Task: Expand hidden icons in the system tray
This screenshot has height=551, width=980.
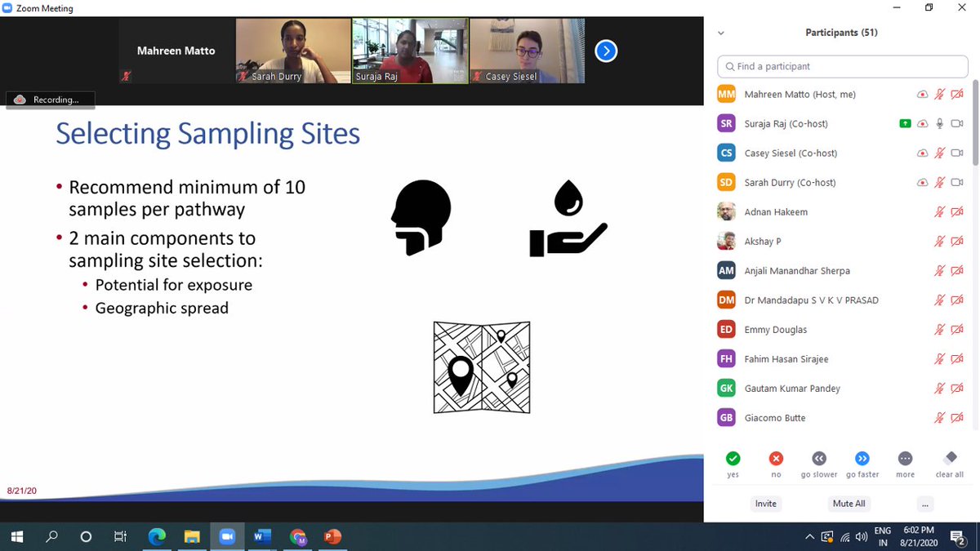Action: [x=809, y=536]
